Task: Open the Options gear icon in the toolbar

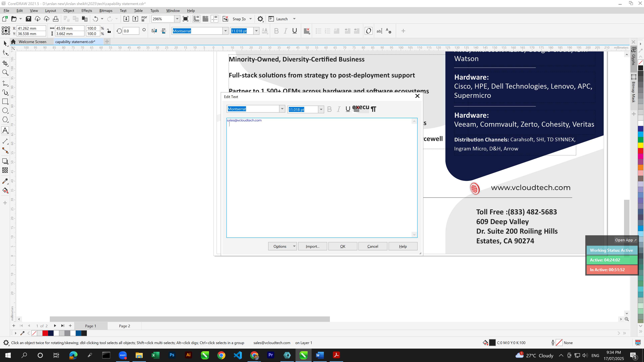Action: [260, 19]
